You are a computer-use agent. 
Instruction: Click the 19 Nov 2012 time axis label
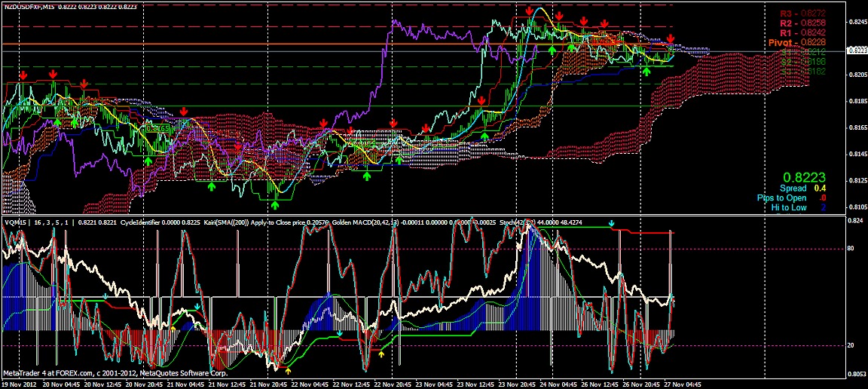click(x=20, y=384)
